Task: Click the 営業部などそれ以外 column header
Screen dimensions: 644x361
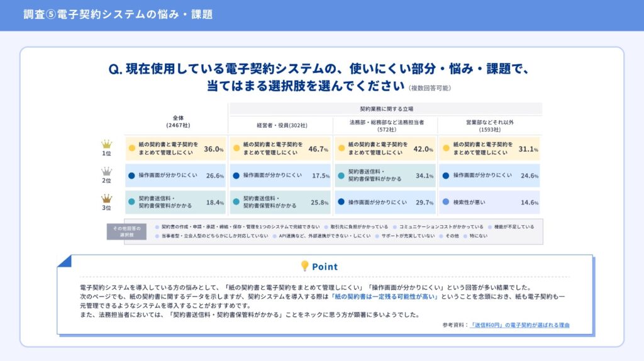Action: tap(489, 126)
